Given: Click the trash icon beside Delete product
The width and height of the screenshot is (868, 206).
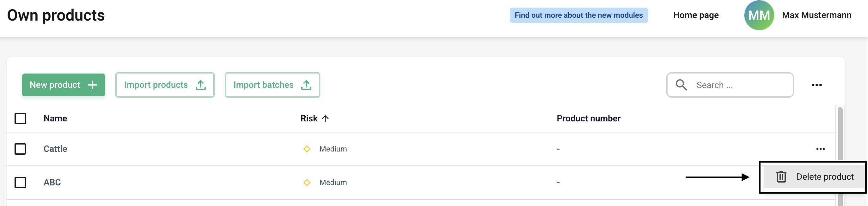Looking at the screenshot, I should coord(781,177).
